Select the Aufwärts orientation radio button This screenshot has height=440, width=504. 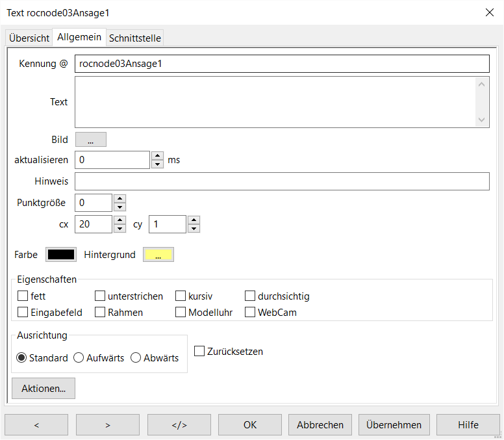point(79,358)
